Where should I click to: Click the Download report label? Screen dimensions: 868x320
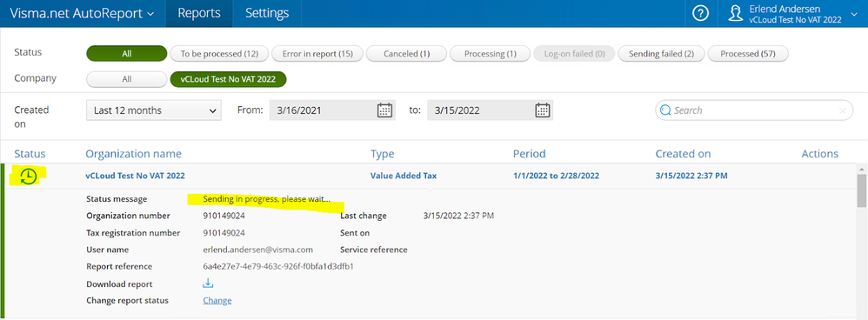click(119, 284)
